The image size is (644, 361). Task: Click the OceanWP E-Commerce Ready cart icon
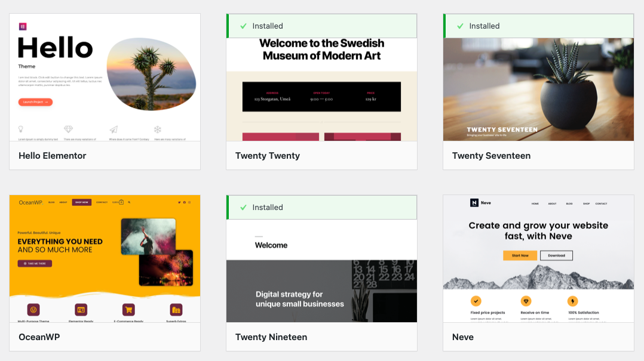click(x=128, y=310)
